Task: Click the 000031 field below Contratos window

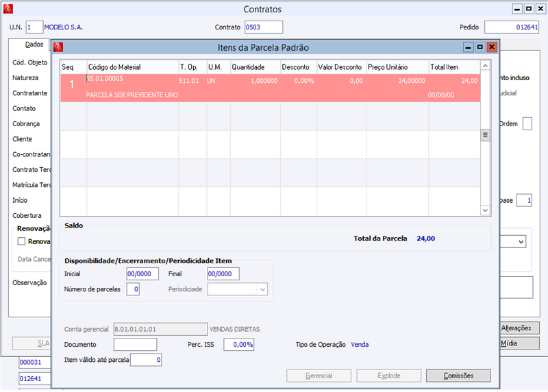Action: [35, 363]
